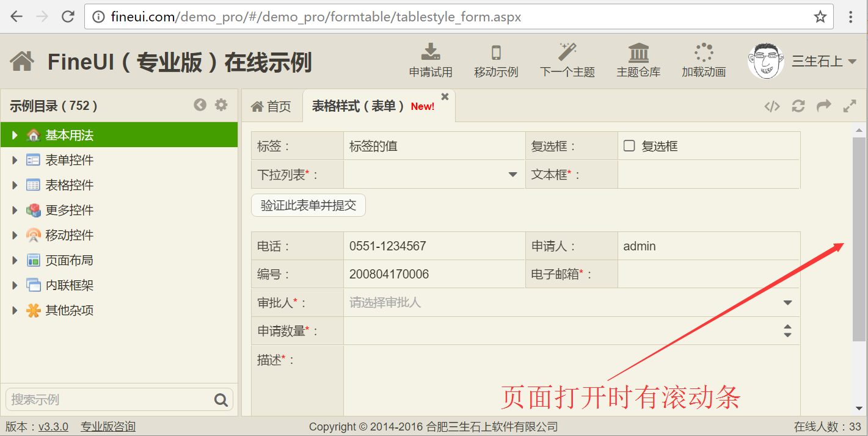Click the 加载动画 spinner icon

click(x=704, y=52)
